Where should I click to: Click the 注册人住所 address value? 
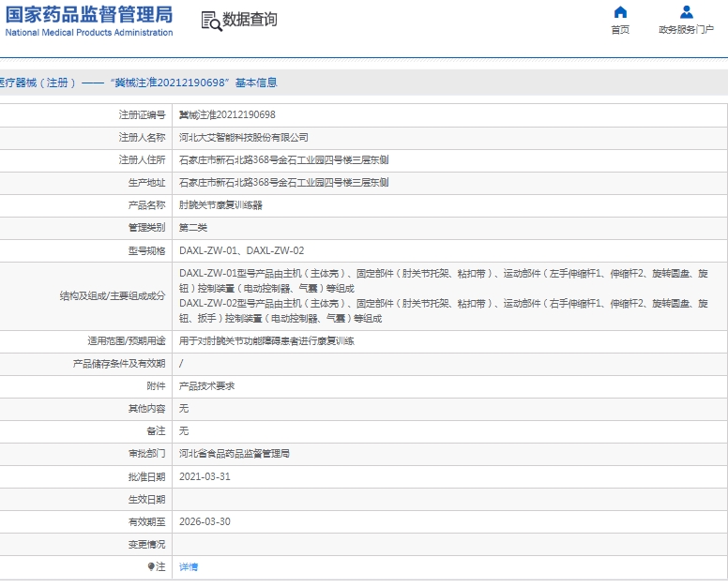coord(284,160)
